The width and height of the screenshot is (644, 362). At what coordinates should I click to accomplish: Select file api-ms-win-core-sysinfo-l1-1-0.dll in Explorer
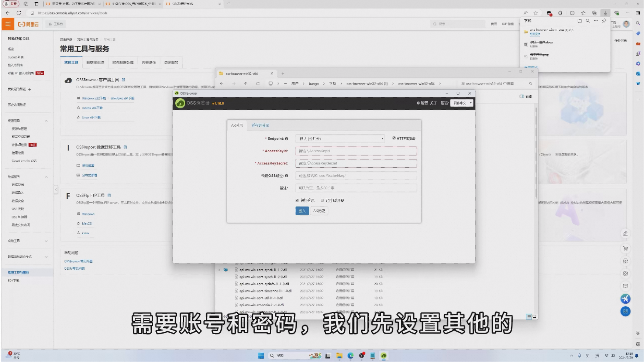click(x=264, y=284)
